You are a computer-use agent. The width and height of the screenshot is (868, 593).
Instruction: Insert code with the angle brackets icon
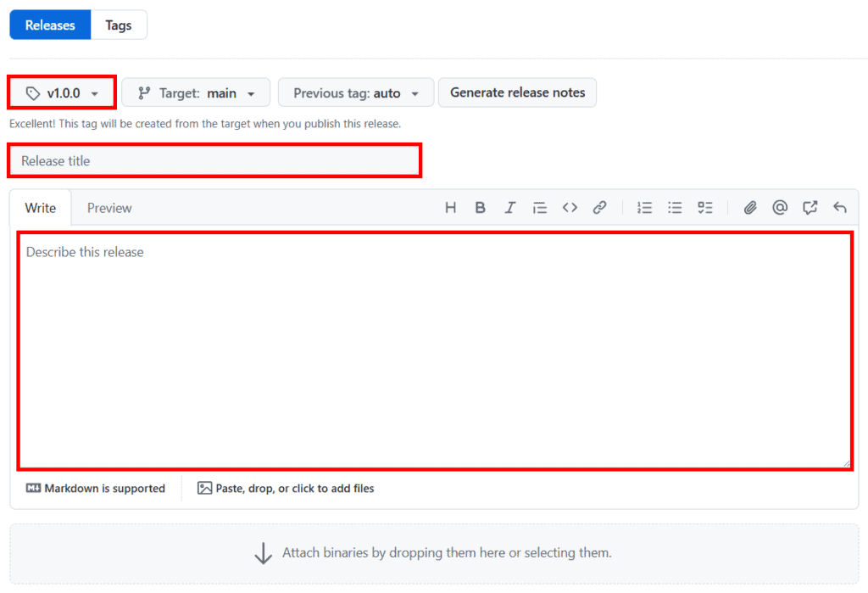[x=570, y=208]
